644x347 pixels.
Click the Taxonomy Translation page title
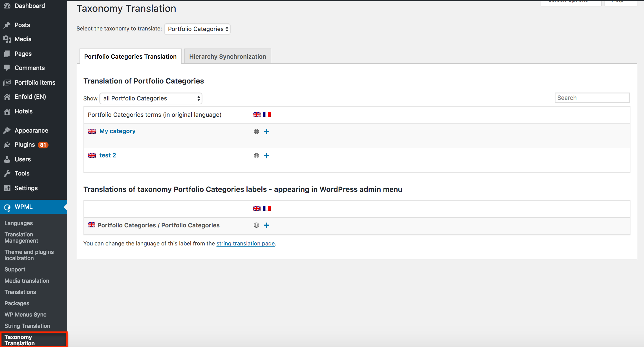coord(126,8)
